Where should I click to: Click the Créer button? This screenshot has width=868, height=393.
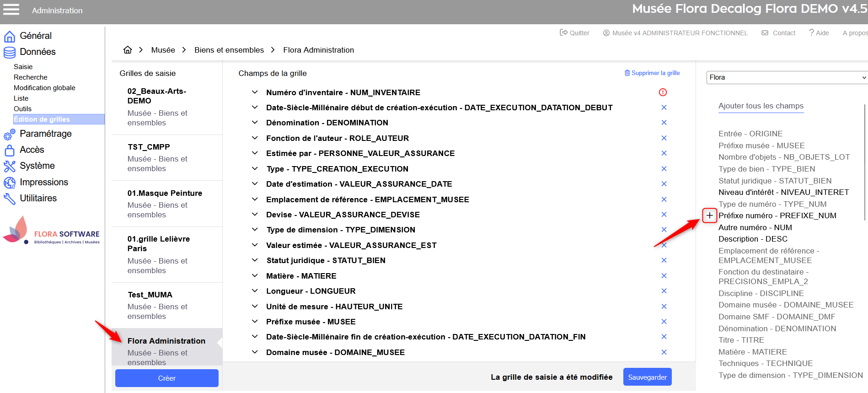[166, 378]
